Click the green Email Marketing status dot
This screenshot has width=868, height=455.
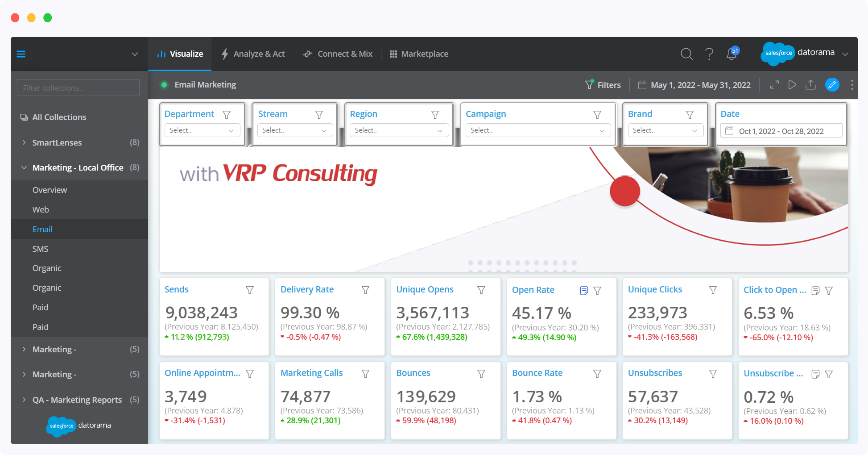coord(164,85)
